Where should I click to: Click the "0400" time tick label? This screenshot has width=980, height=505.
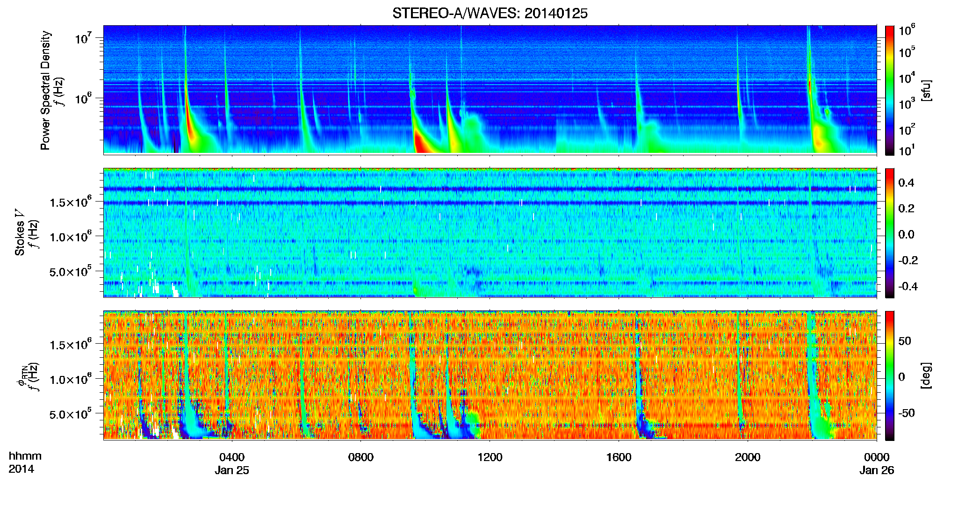pos(232,457)
